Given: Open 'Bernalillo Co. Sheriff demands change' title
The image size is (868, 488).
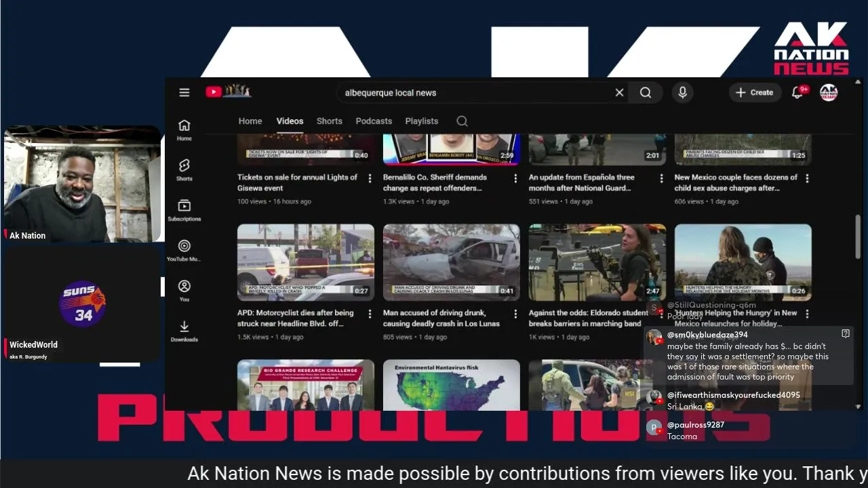Looking at the screenshot, I should coord(435,183).
